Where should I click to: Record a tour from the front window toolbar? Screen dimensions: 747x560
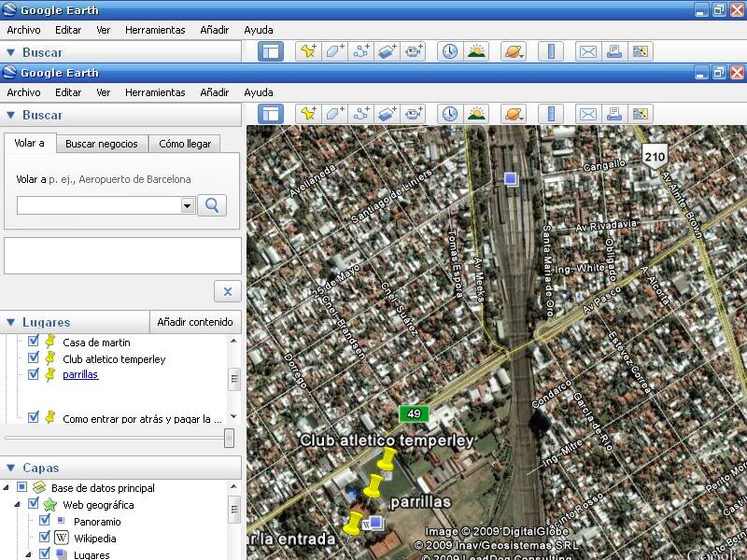[x=413, y=114]
